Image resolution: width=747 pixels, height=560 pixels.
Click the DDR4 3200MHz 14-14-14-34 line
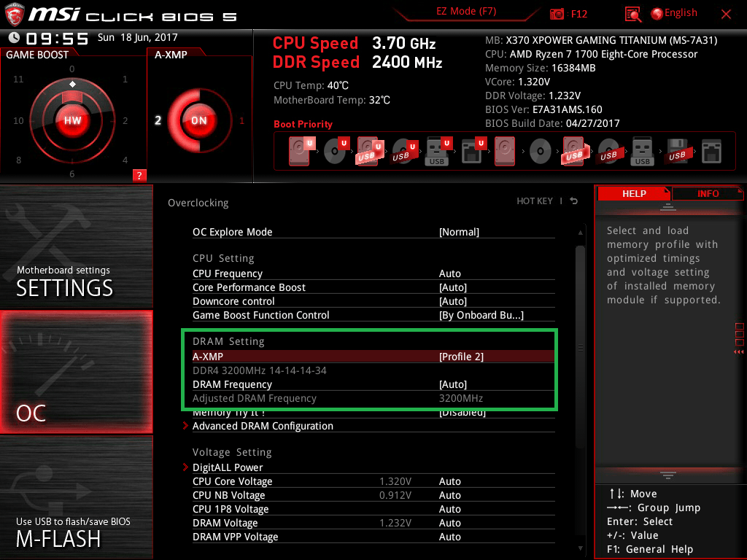point(260,370)
